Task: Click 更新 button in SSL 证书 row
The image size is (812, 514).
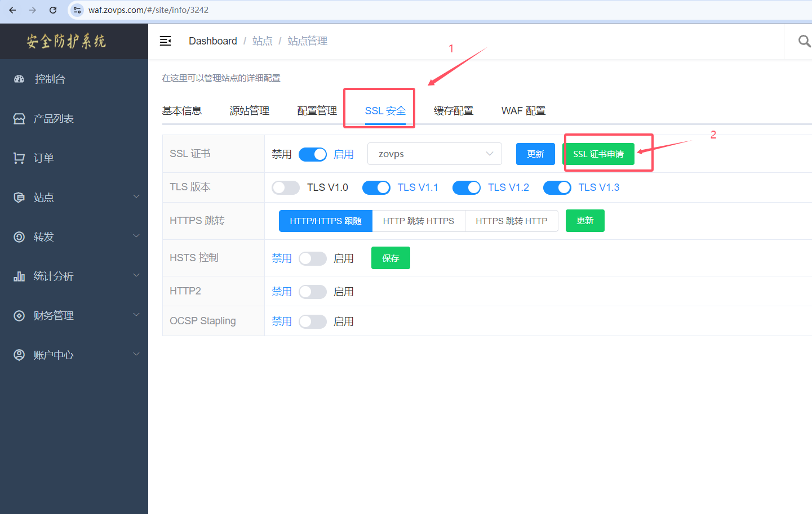Action: [x=535, y=154]
